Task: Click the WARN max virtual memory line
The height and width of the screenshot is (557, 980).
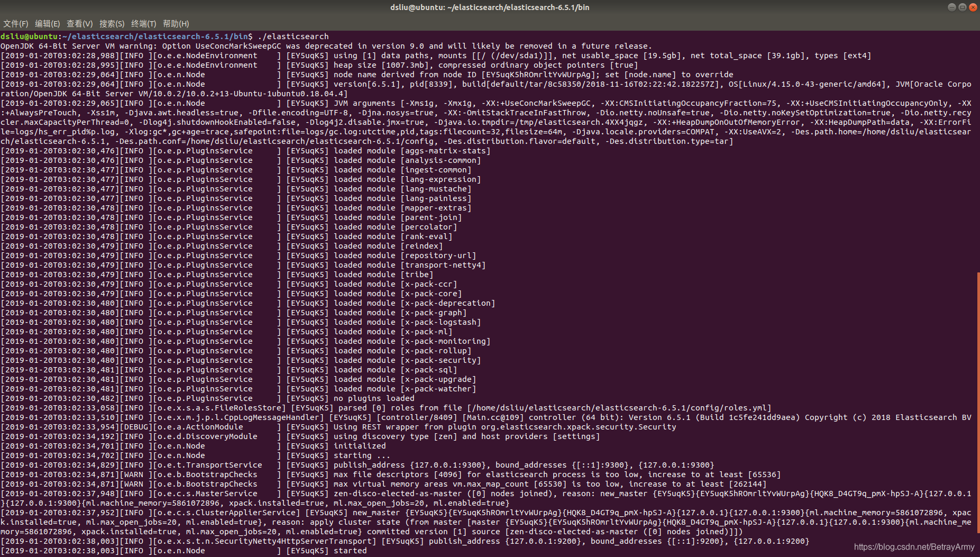Action: click(383, 484)
